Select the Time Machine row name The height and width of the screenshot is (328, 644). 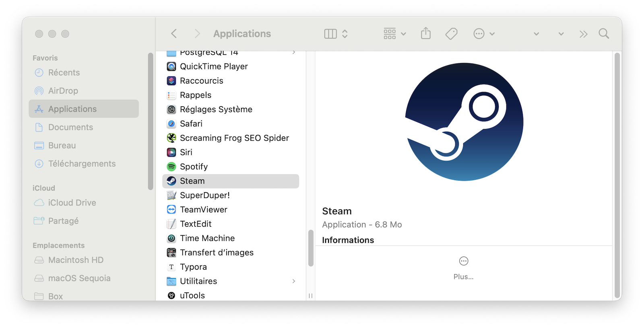point(207,238)
